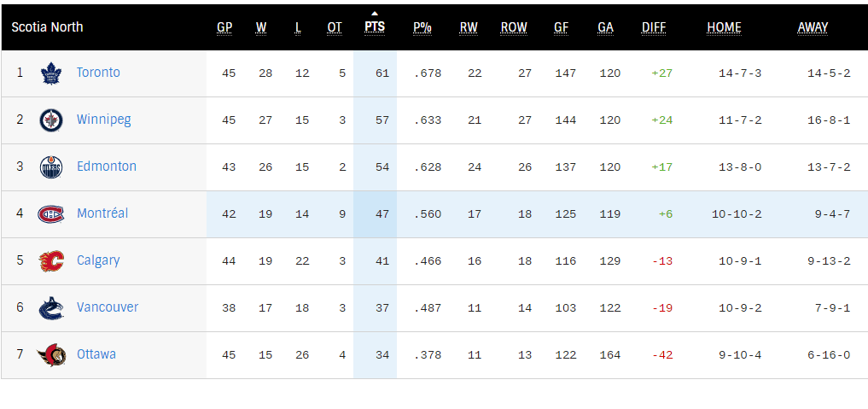Sort standings by DIFF column header
868x409 pixels.
point(654,27)
